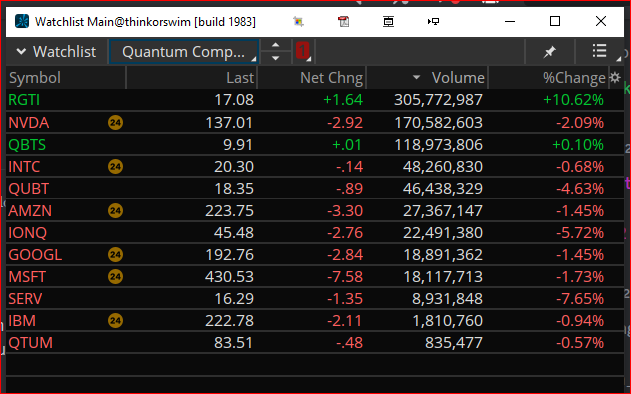Click the 24-hour badge next to MSFT

115,276
